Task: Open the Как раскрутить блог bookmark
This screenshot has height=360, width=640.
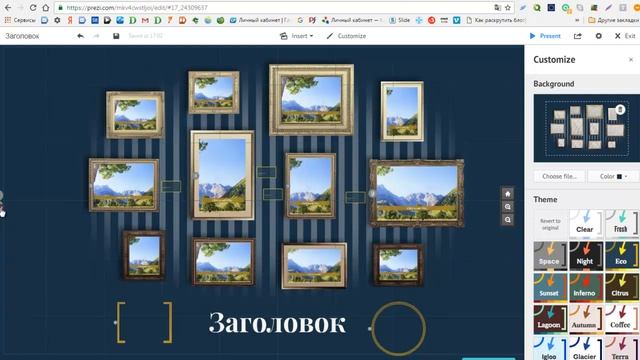Action: 495,20
